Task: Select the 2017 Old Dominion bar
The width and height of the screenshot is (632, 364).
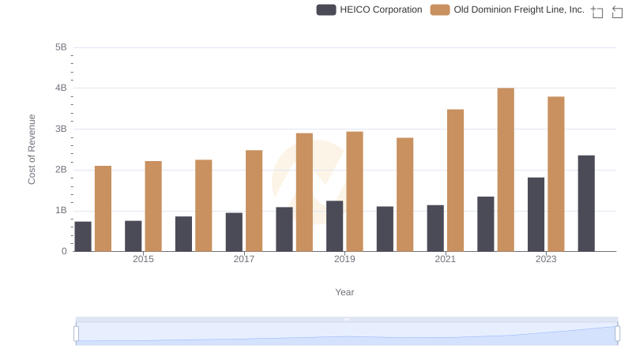Action: tap(254, 201)
